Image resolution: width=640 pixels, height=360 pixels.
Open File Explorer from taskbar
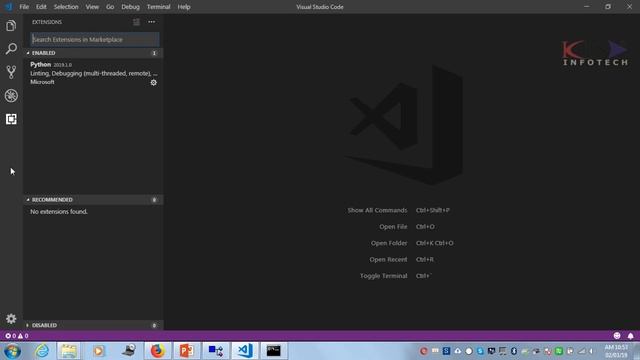point(69,351)
